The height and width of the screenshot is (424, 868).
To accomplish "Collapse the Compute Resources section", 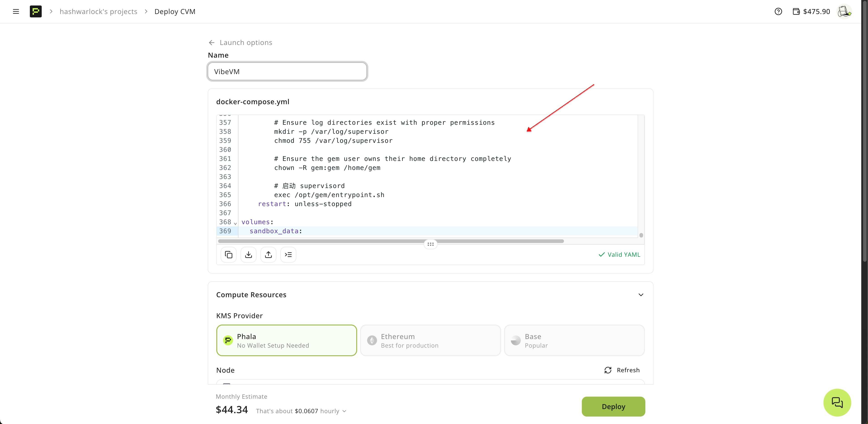I will coord(641,295).
